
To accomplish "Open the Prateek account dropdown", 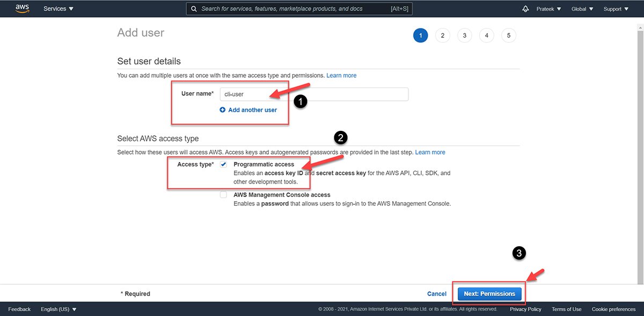I will [549, 9].
